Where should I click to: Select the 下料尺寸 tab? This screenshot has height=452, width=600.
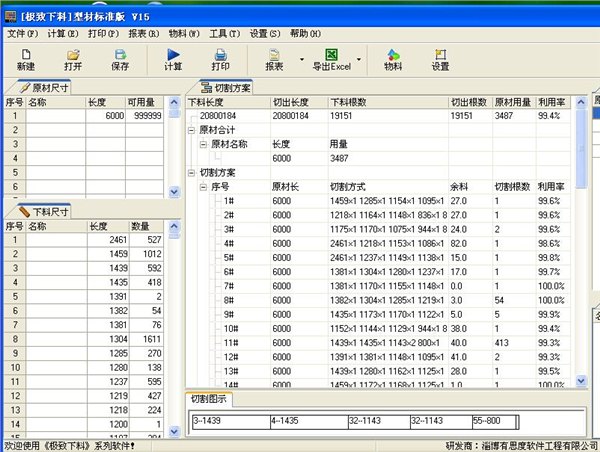tap(44, 212)
